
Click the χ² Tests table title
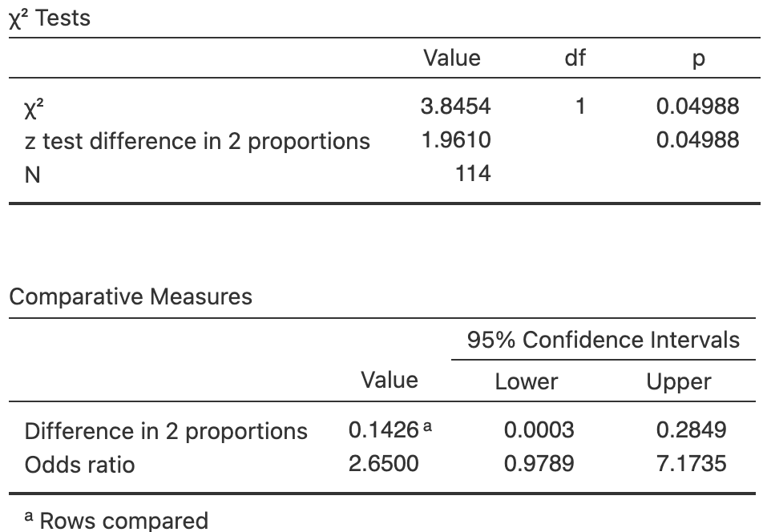click(50, 18)
